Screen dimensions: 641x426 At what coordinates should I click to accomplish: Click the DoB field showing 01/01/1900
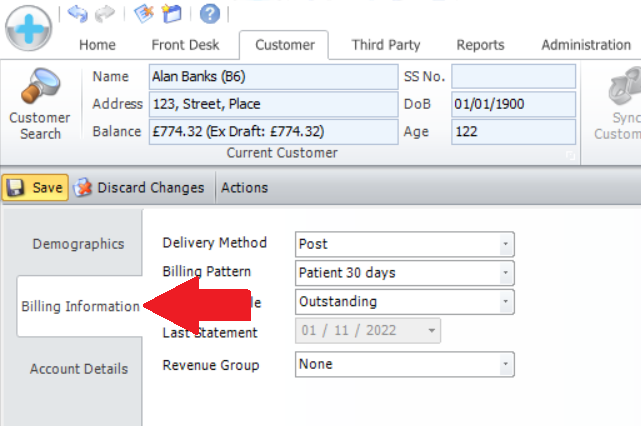point(513,104)
